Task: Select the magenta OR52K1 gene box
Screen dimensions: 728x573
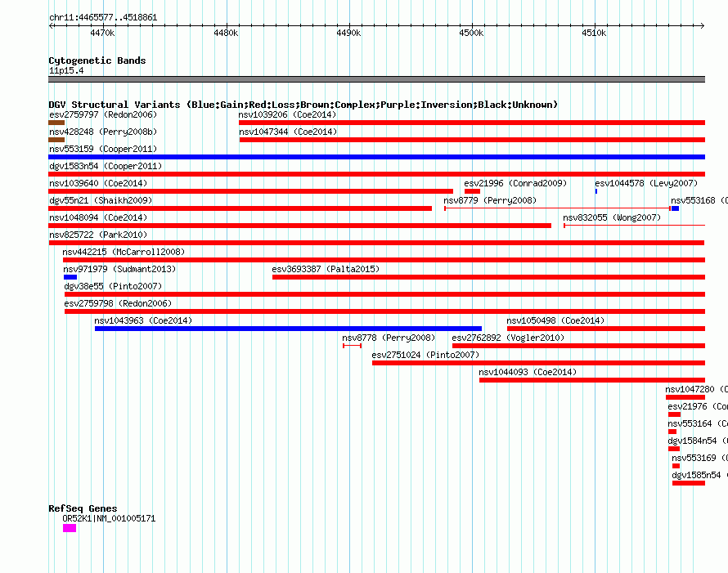Action: tap(70, 528)
